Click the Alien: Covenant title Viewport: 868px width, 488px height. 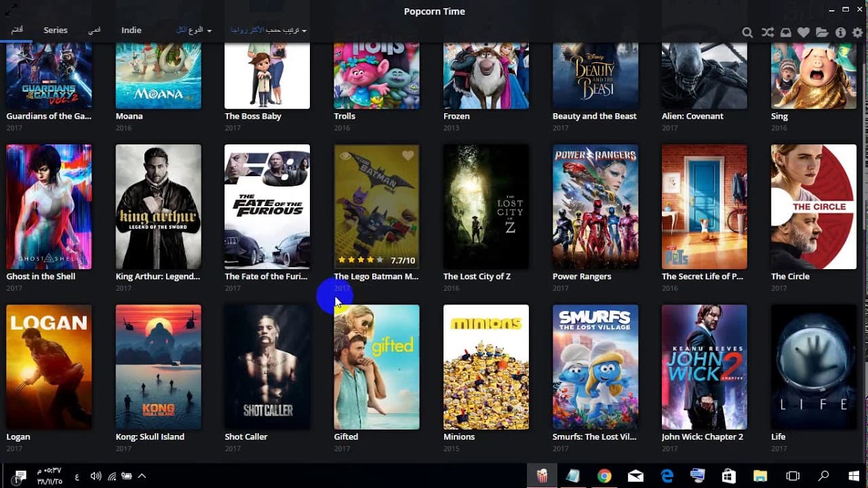coord(692,116)
